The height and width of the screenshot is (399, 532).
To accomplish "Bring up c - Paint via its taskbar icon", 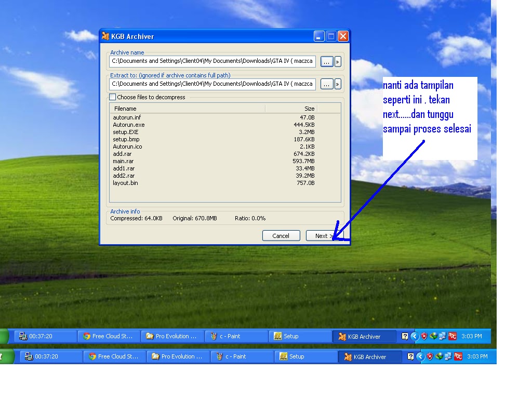I will [236, 336].
